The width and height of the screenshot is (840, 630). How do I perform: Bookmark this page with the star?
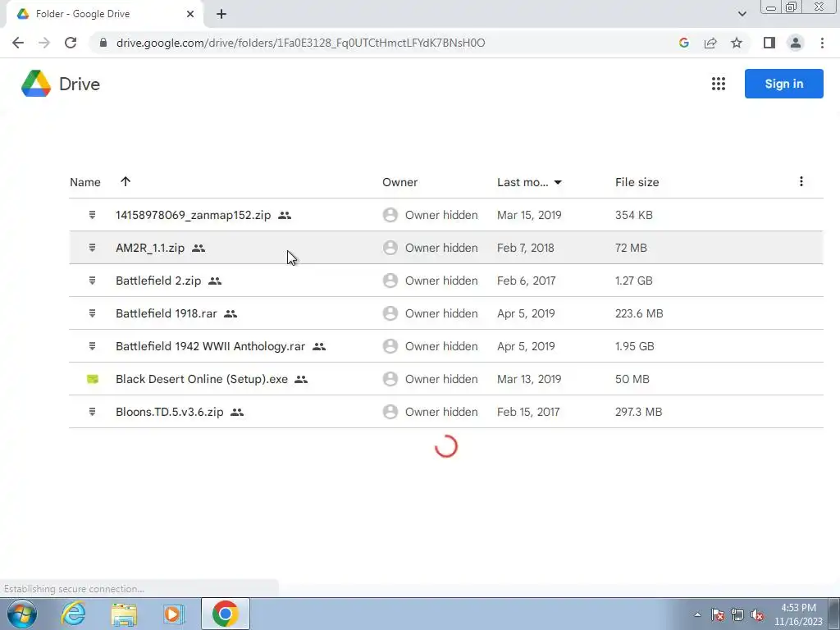coord(737,43)
